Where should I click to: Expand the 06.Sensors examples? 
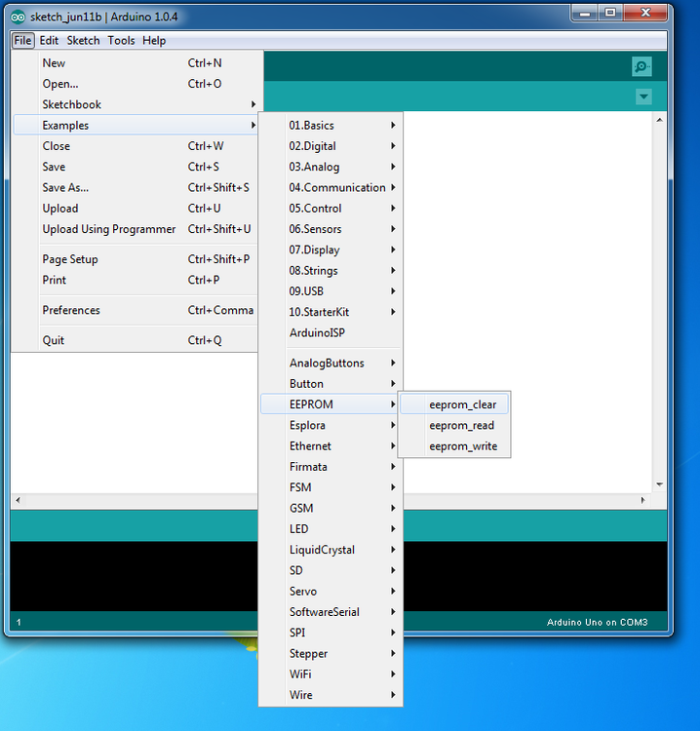coord(331,229)
